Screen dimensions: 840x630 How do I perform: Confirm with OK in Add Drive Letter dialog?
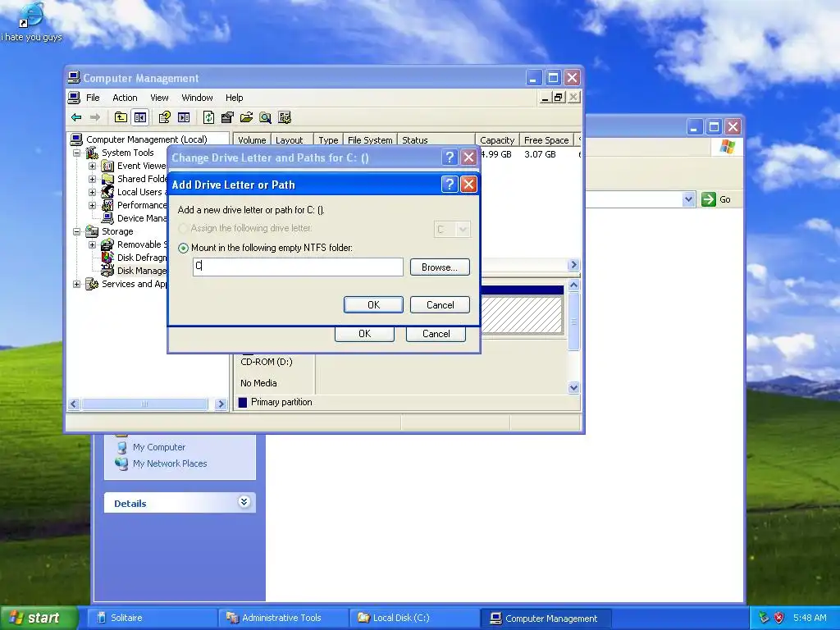[373, 305]
